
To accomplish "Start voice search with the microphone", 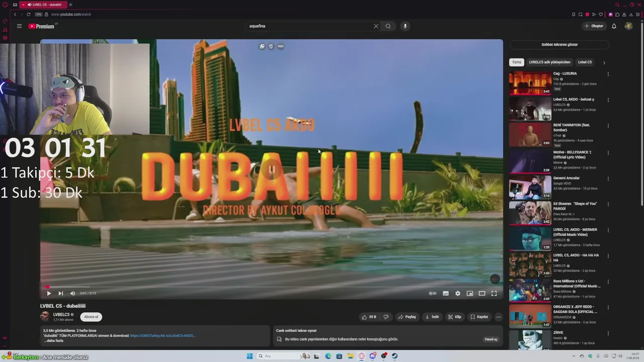I will pyautogui.click(x=405, y=26).
